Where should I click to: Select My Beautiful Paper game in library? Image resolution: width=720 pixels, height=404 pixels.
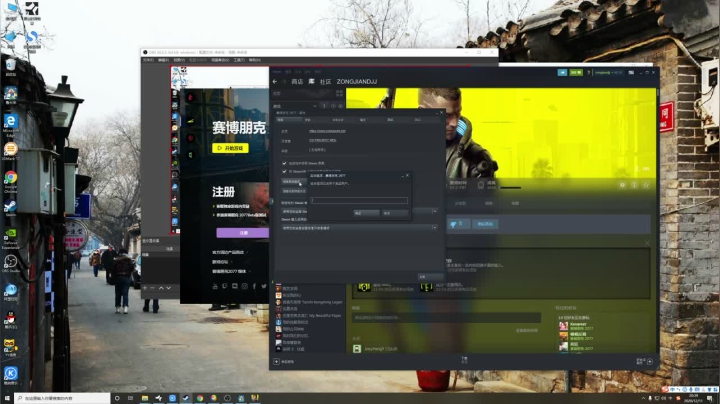pos(309,315)
